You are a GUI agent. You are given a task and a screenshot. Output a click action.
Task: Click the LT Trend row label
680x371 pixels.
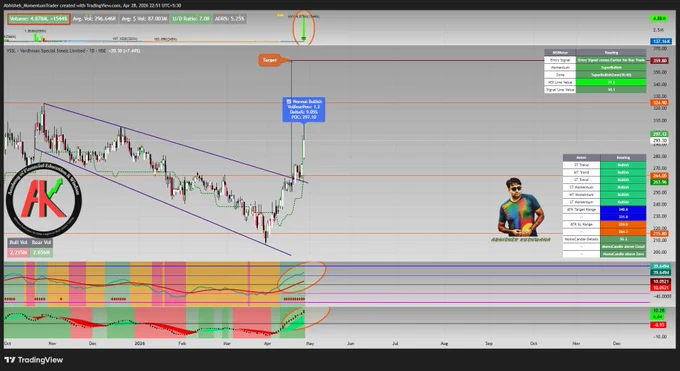tap(581, 180)
